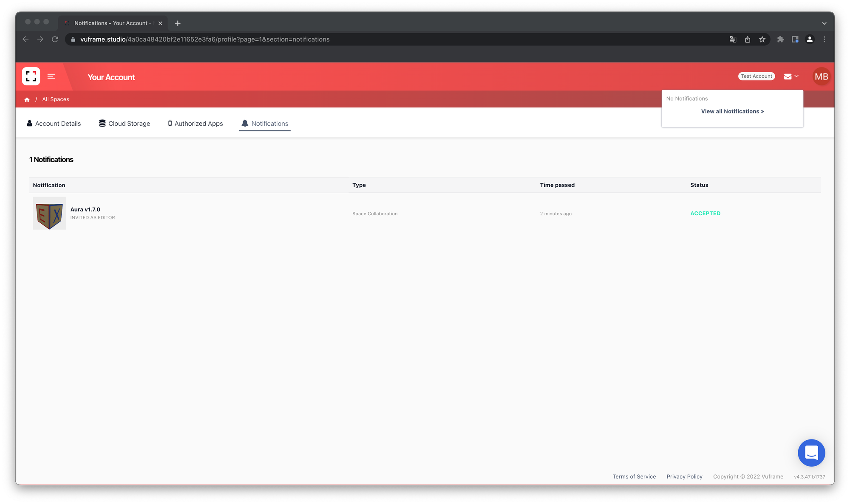Click View all Notifications link
Screen dimensions: 850x504
[x=732, y=111]
